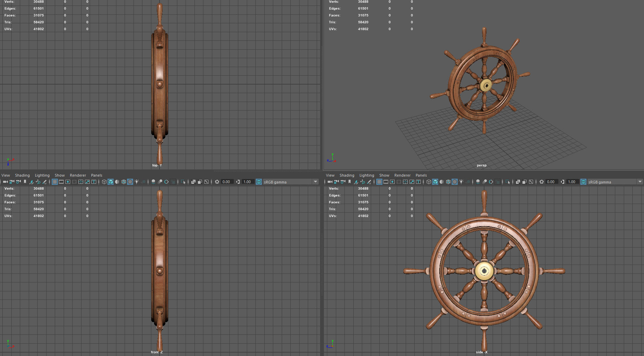The image size is (644, 356).
Task: Click exposure value field 0.00 in side toolbar
Action: [x=552, y=182]
